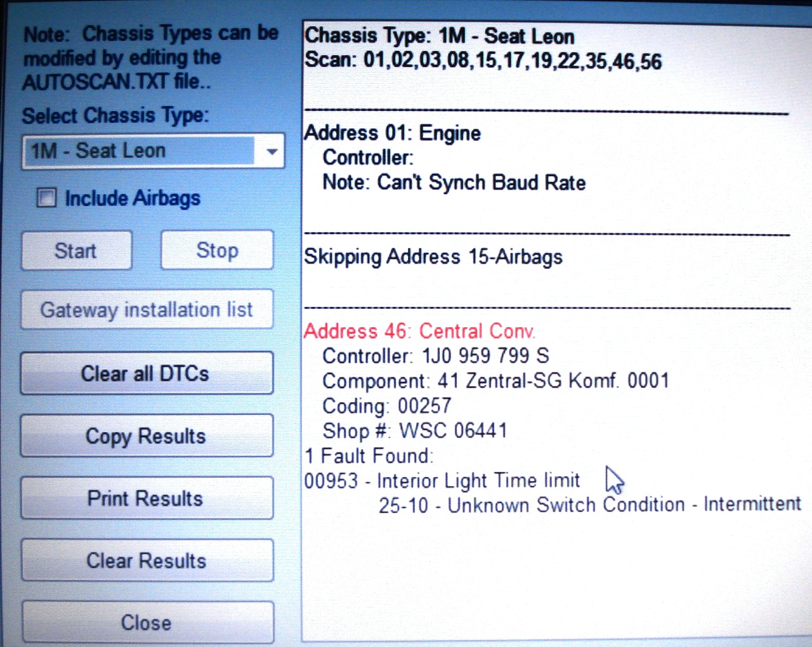
Task: Copy Results to clipboard
Action: [x=147, y=436]
